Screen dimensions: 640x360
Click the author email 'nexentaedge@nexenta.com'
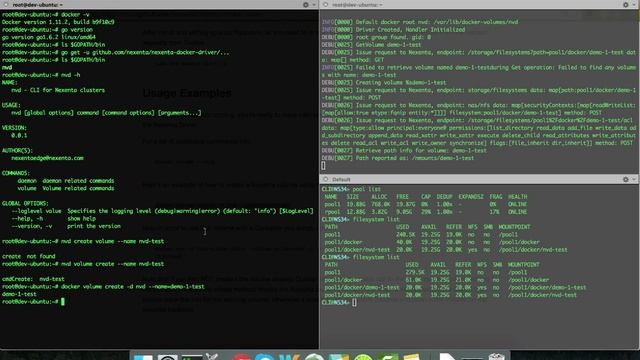(x=47, y=158)
